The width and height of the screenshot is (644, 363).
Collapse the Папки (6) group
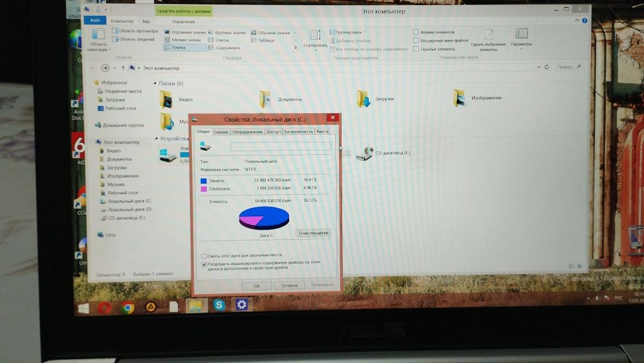coord(155,83)
